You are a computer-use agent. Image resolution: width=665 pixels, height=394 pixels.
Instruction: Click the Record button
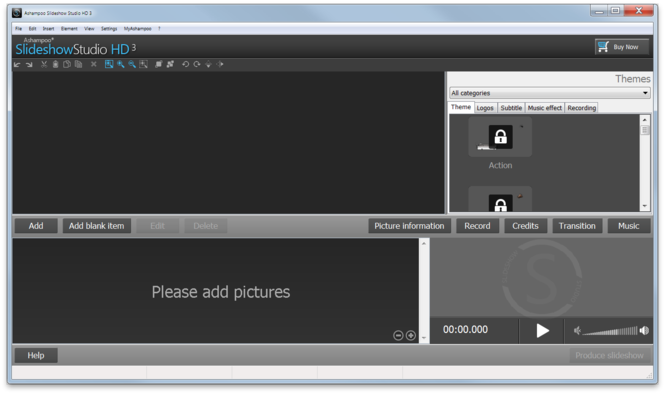click(x=477, y=226)
